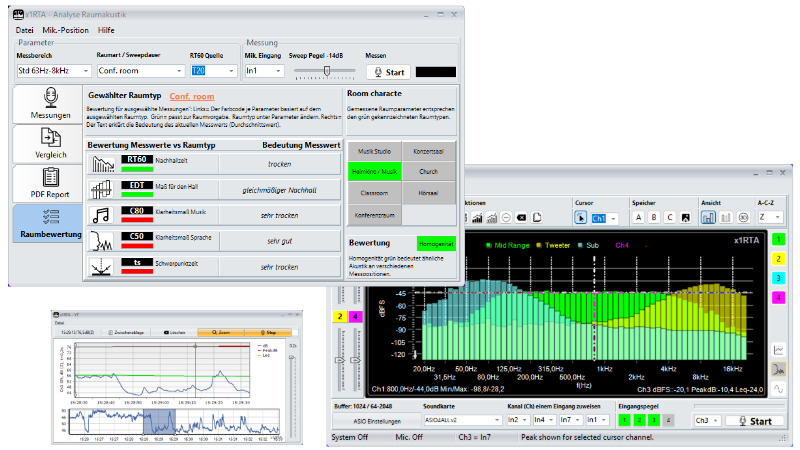Toggle the cyan channel 3 button beside graph
Image resolution: width=800 pixels, height=450 pixels.
(x=778, y=278)
